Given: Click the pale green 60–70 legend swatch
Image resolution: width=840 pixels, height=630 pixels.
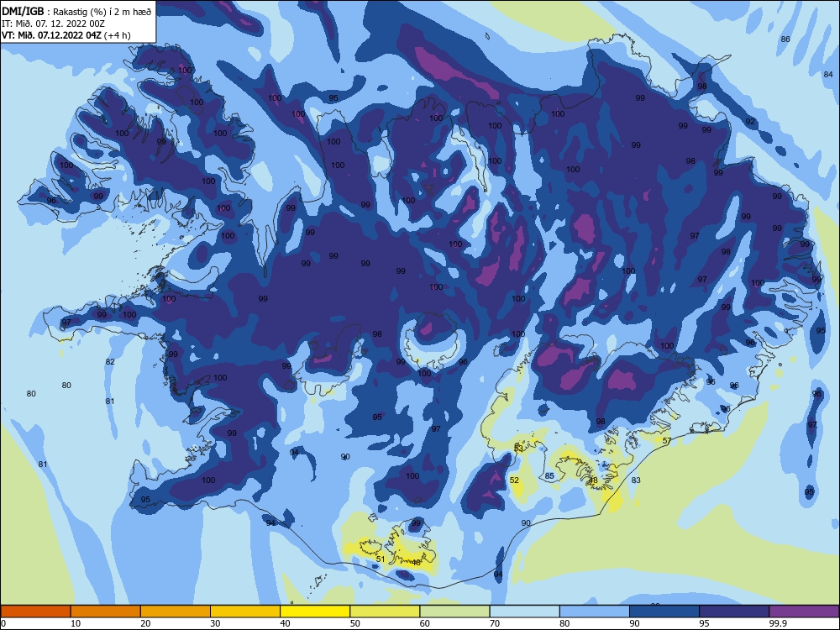Looking at the screenshot, I should (x=454, y=612).
